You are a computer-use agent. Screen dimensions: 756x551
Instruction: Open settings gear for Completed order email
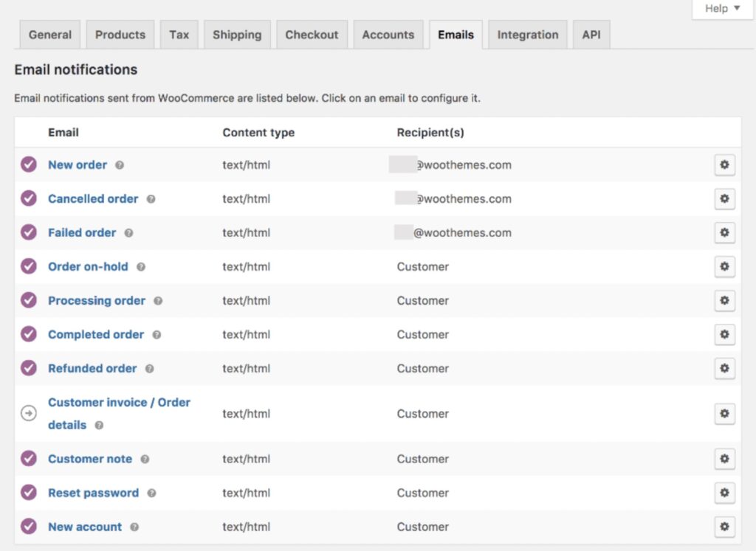(724, 335)
